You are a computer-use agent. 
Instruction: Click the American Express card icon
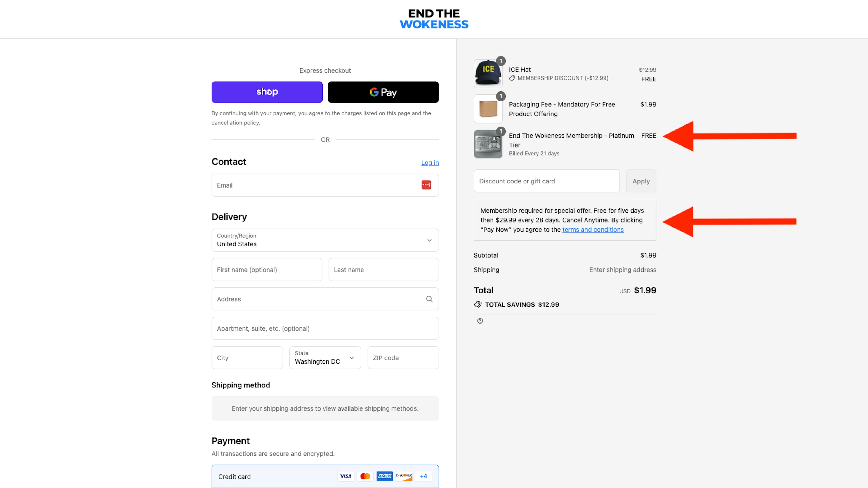pos(384,476)
